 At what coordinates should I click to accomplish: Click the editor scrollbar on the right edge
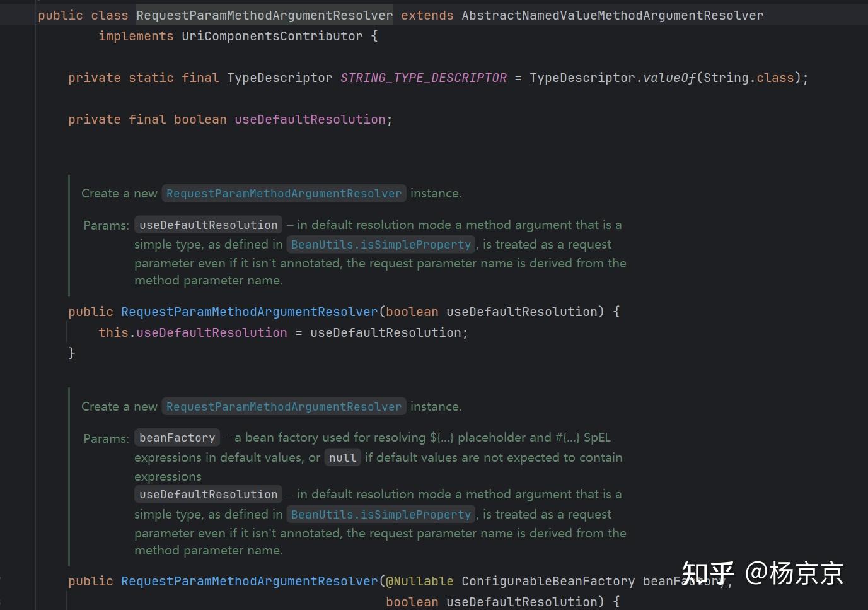(864, 303)
